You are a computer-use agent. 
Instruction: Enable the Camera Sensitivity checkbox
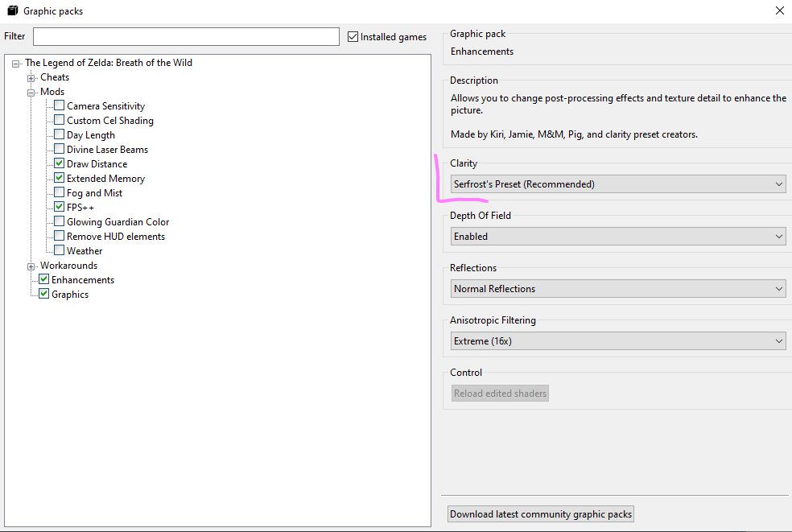[x=59, y=105]
